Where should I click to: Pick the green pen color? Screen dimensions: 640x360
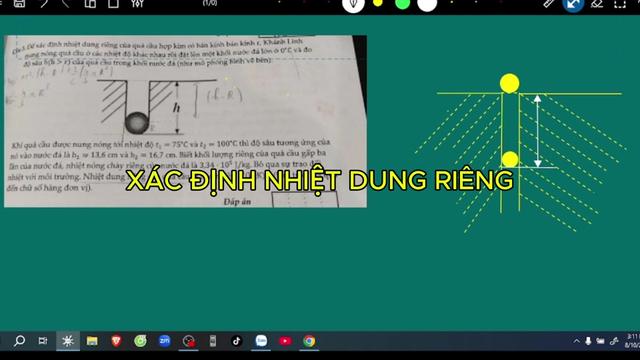(x=402, y=4)
